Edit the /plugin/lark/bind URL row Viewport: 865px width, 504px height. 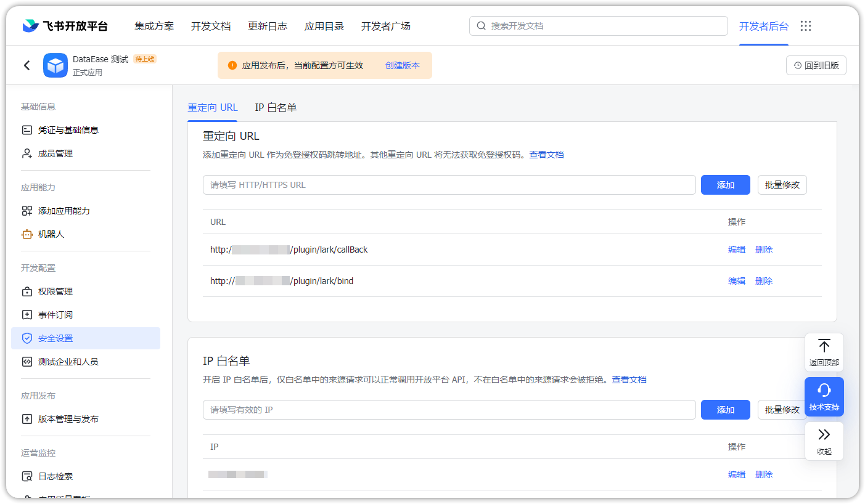tap(737, 281)
